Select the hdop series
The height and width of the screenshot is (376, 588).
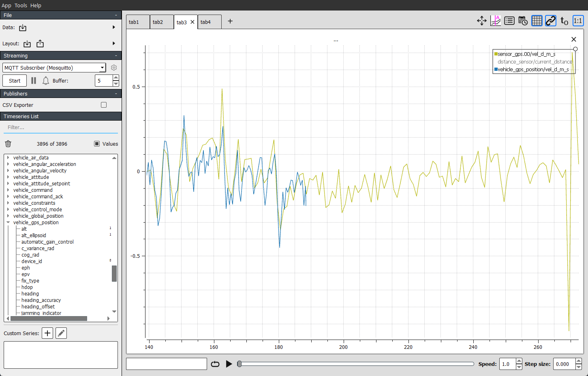(x=27, y=287)
